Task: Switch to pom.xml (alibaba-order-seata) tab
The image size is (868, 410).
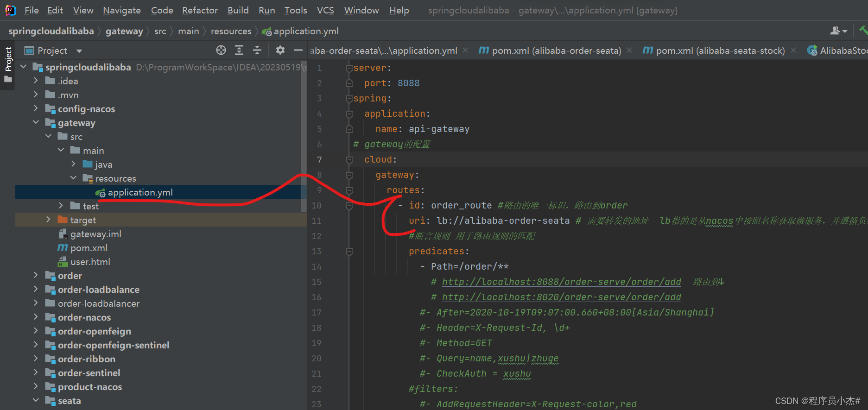Action: click(550, 50)
